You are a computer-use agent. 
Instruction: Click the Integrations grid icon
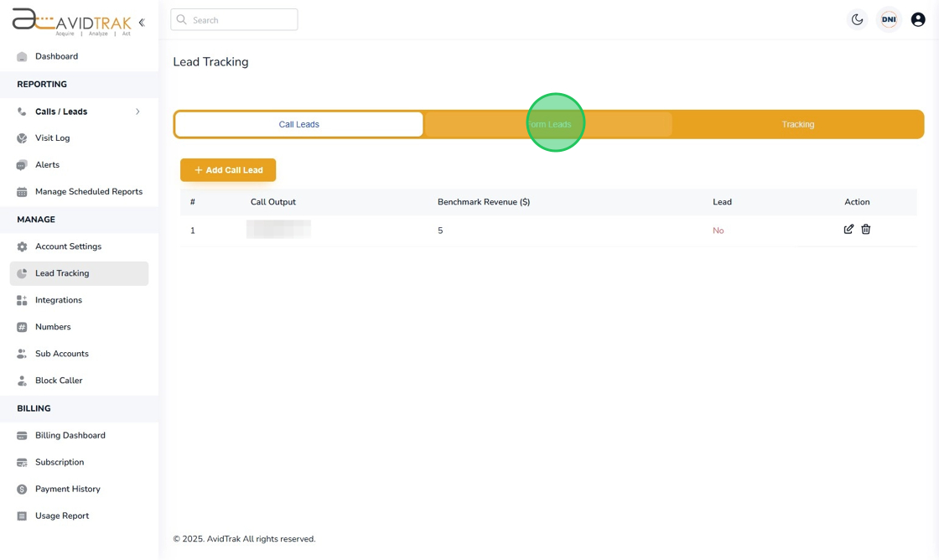pos(22,300)
